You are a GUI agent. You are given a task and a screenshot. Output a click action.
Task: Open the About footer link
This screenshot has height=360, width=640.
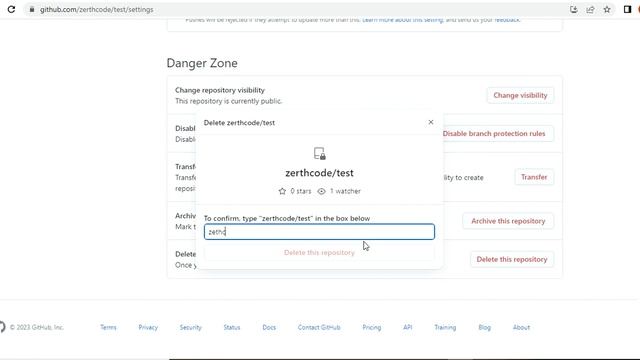pos(521,327)
